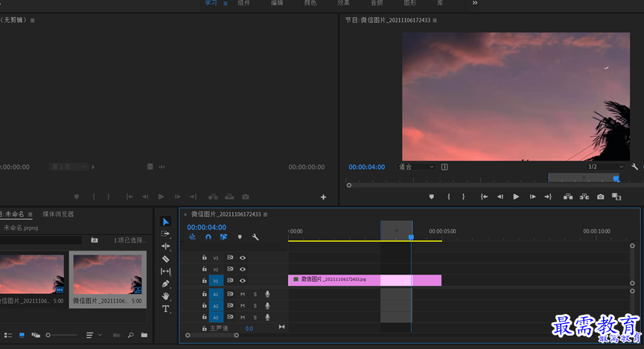Toggle V1 track targeting
This screenshot has height=349, width=644.
(x=216, y=281)
